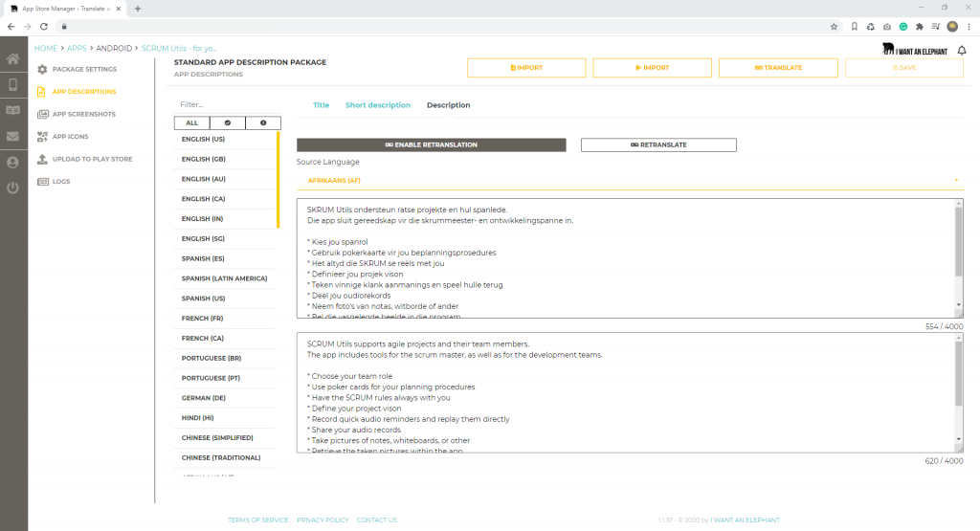980x531 pixels.
Task: Click the TRANSLATE button
Action: point(778,68)
